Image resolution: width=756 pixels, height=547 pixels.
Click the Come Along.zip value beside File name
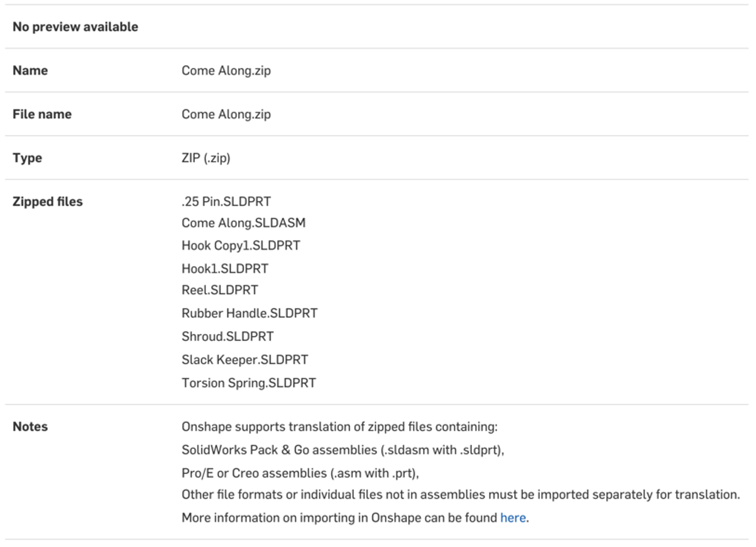click(226, 114)
